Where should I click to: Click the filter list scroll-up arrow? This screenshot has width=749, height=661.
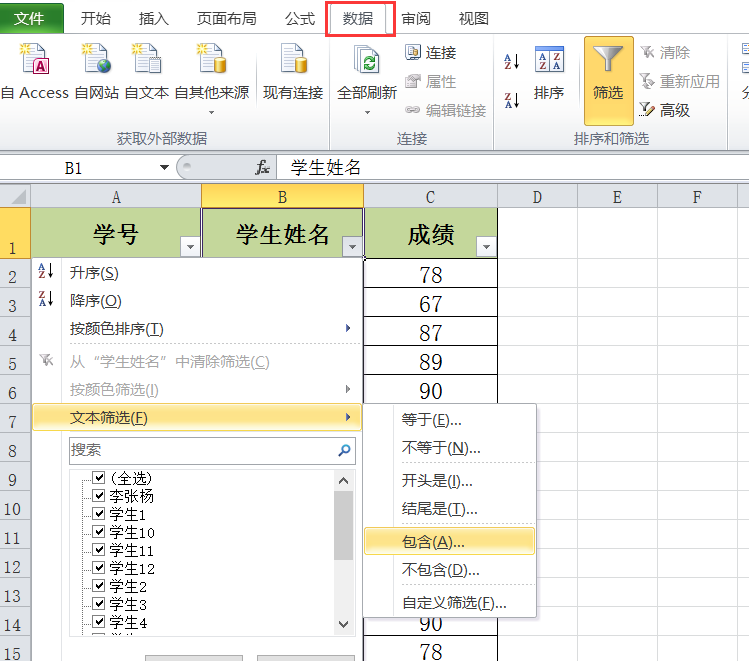(343, 480)
